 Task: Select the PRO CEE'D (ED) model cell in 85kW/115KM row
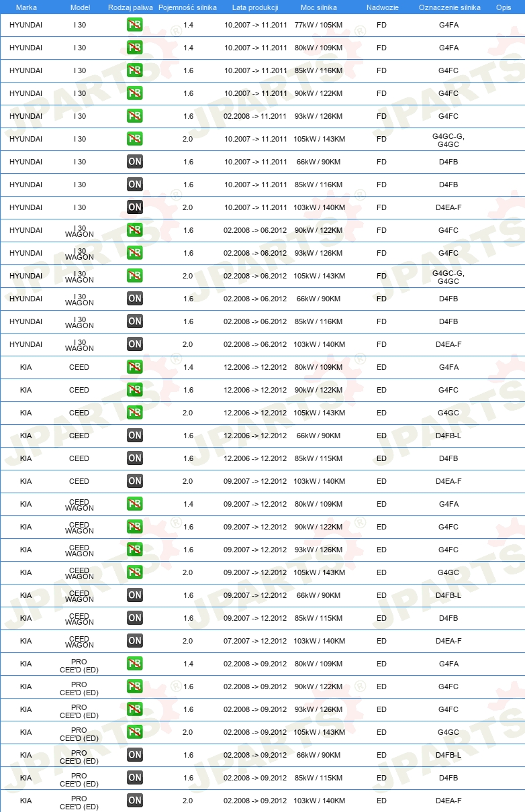click(x=79, y=779)
